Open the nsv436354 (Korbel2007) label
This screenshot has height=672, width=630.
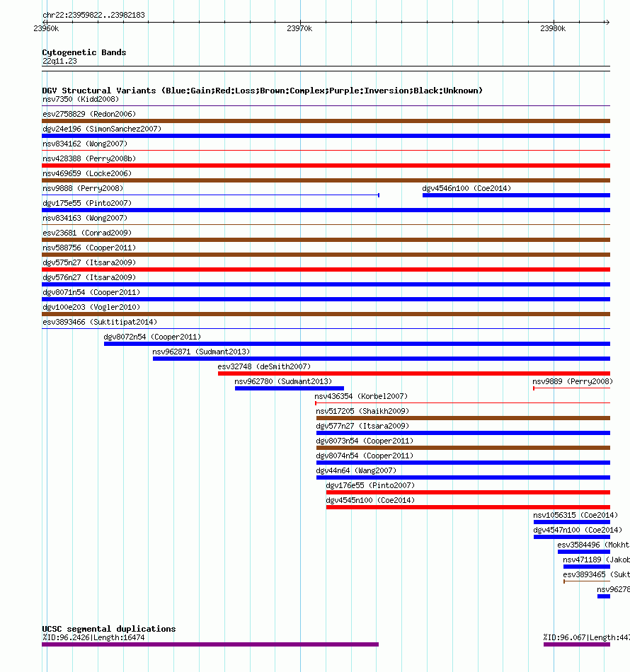click(x=361, y=396)
